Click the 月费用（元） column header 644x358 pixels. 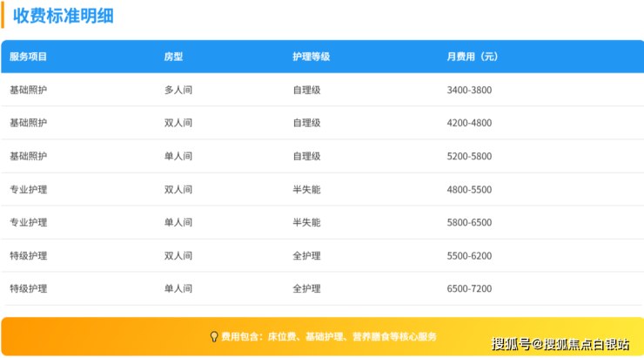click(x=473, y=57)
